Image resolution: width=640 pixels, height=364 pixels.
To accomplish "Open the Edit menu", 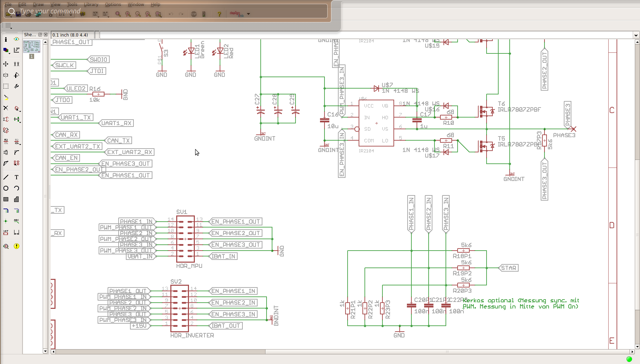I will (22, 4).
